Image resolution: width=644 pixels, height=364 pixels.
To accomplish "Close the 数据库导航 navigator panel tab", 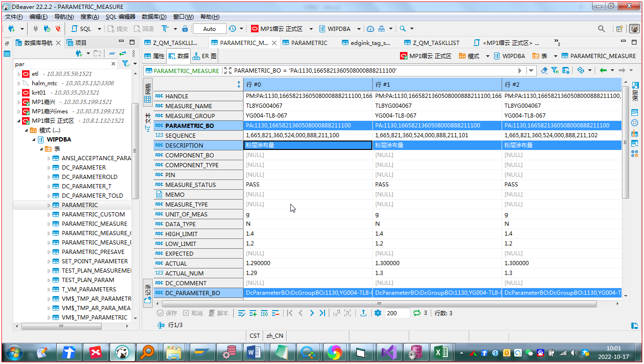I will 58,43.
